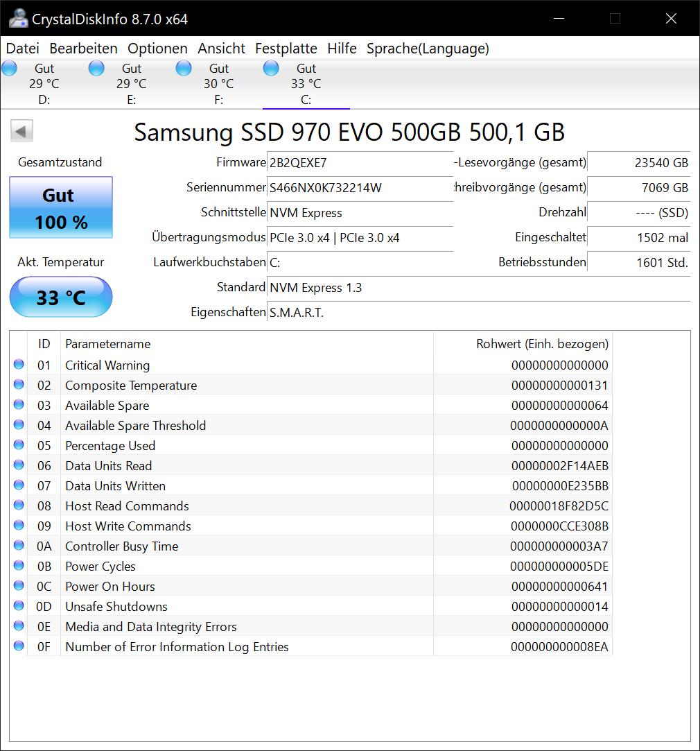Click the Gesamtzustand label
The image size is (700, 751).
(60, 162)
